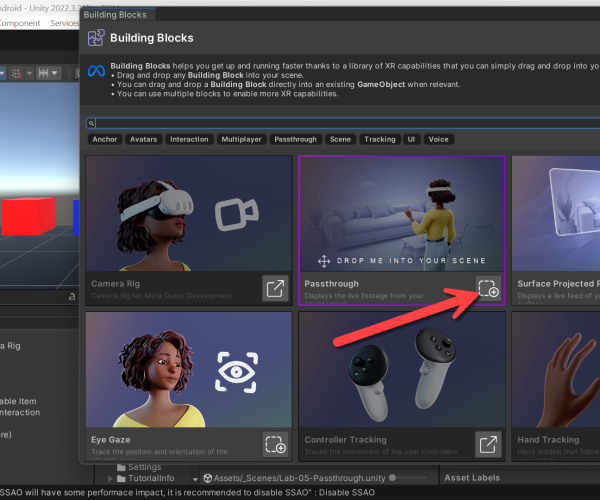Add the Passthrough block to scene
The width and height of the screenshot is (600, 500).
[488, 288]
